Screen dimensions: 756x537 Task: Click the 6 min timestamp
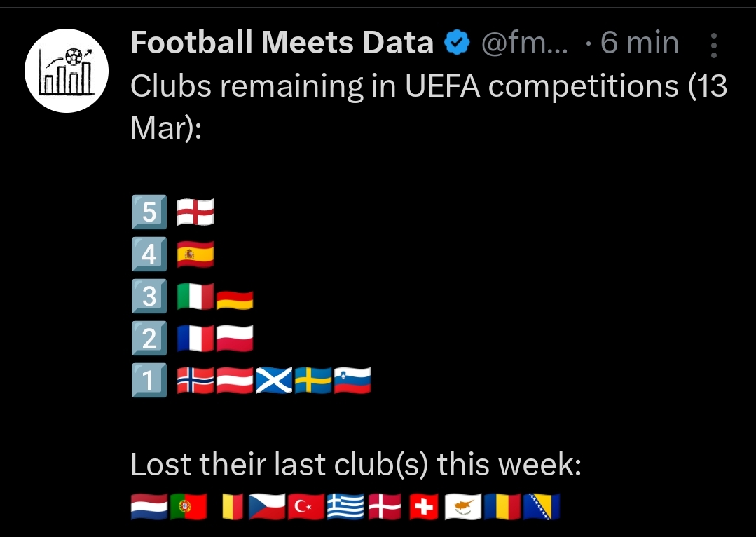coord(640,44)
